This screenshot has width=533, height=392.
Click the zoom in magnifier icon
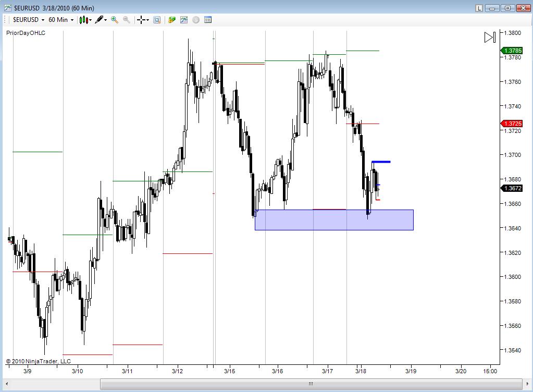click(x=115, y=20)
